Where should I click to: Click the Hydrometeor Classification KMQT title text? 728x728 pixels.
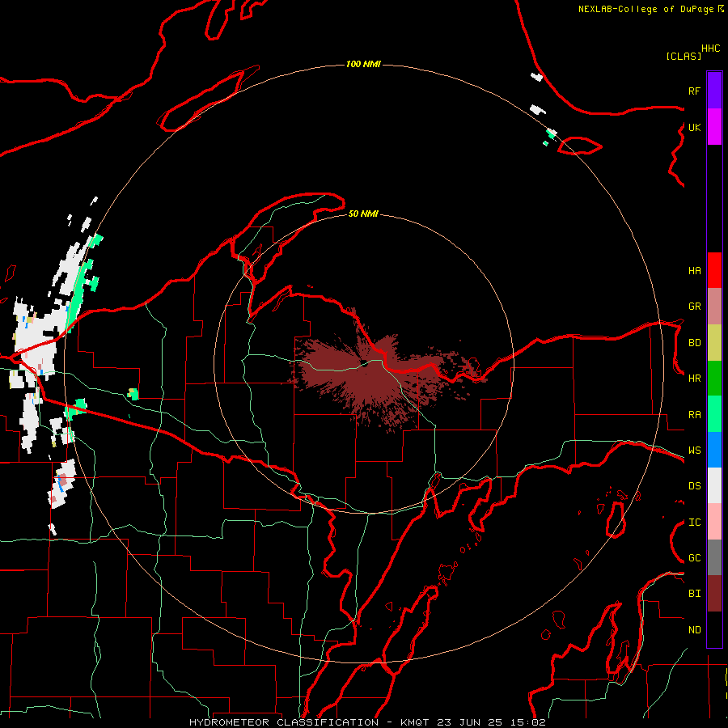tap(367, 722)
